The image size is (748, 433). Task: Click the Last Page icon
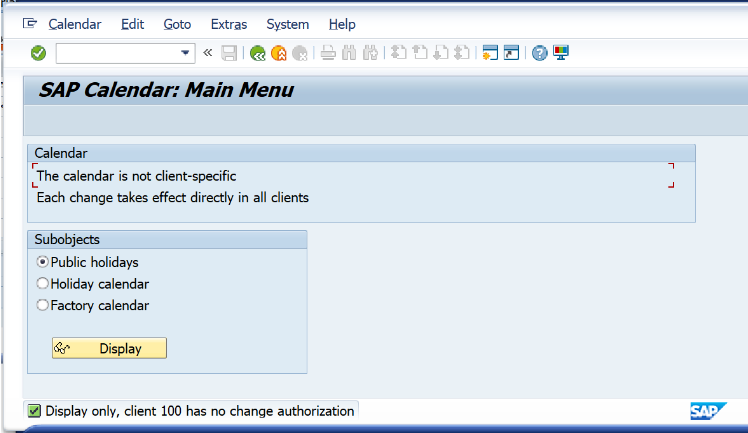coord(462,52)
